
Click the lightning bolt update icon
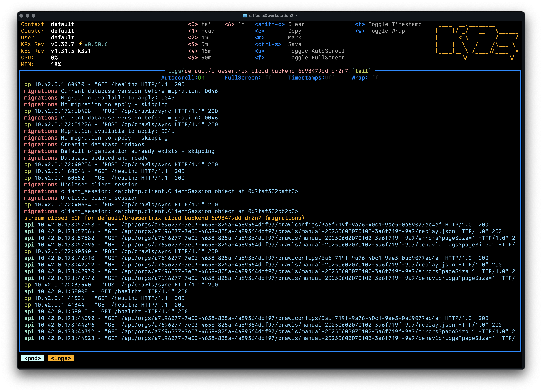[x=80, y=44]
